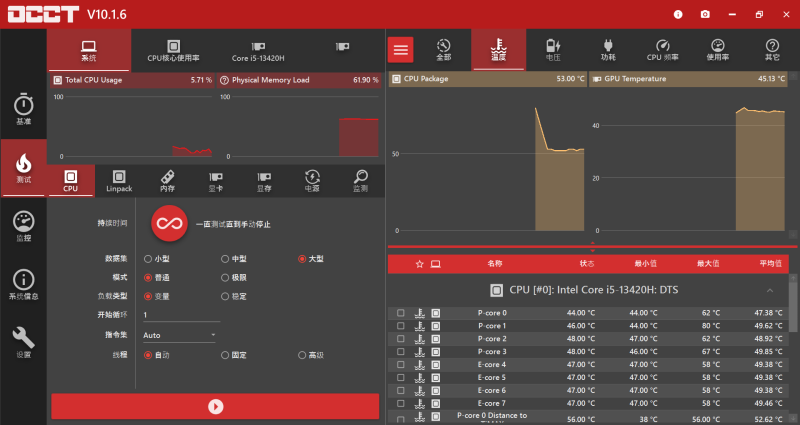Click the Physical Memory Load header
The height and width of the screenshot is (425, 800).
299,80
